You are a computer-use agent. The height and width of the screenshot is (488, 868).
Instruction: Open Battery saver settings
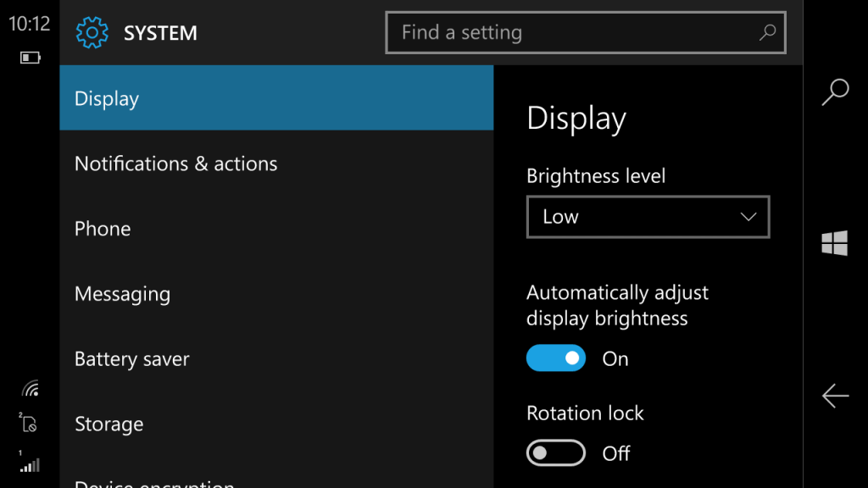(x=276, y=358)
